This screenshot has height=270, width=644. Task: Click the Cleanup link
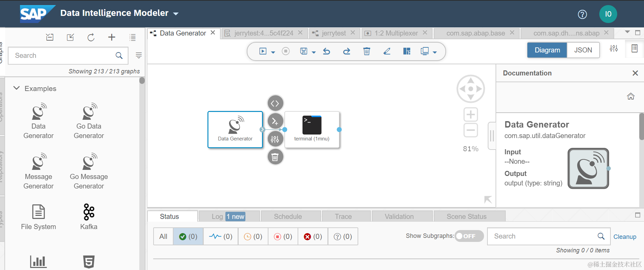click(625, 237)
